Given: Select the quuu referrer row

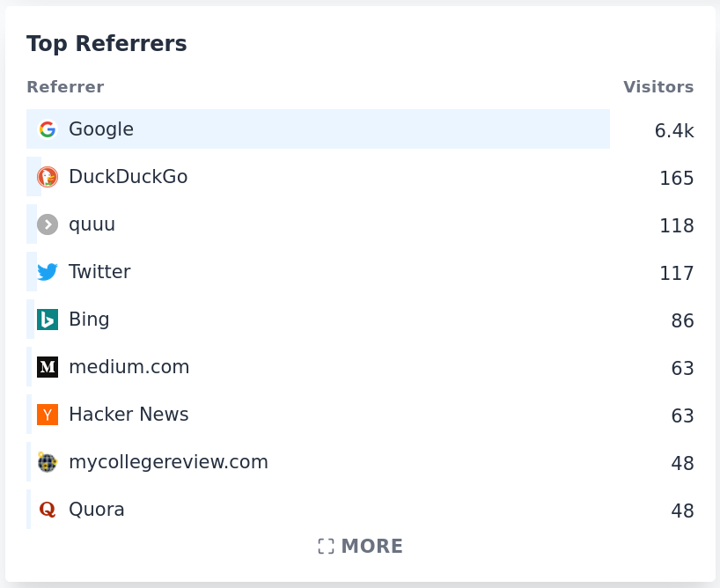Looking at the screenshot, I should (x=92, y=224).
